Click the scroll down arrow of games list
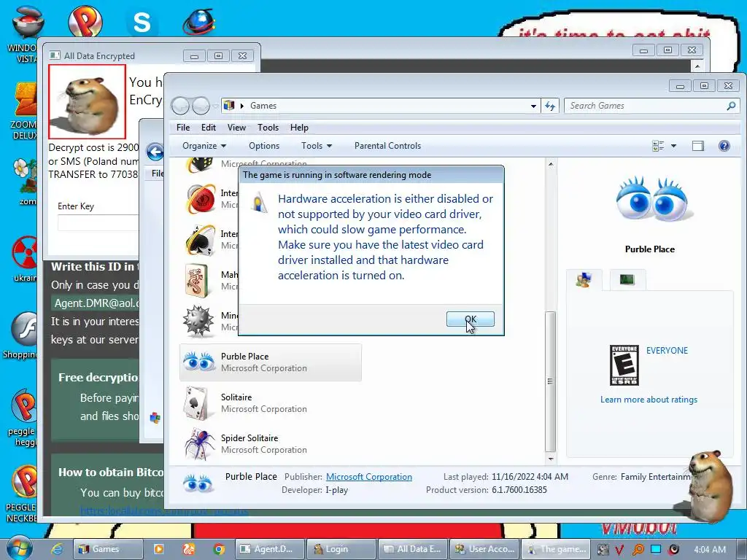747x560 pixels. 550,459
